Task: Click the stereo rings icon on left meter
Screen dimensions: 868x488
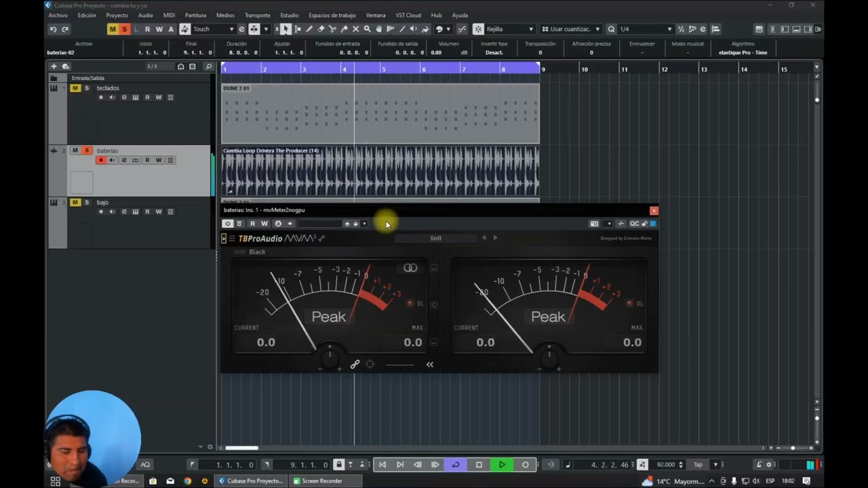Action: 410,268
